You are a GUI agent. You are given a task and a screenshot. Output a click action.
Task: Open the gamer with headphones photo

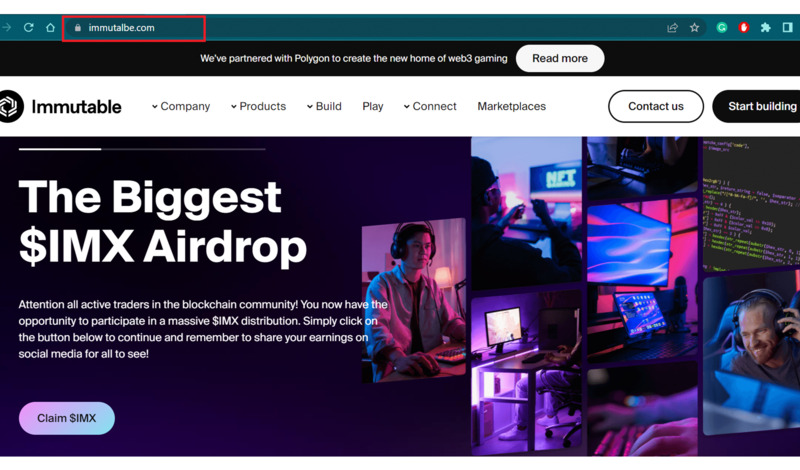pos(414,300)
